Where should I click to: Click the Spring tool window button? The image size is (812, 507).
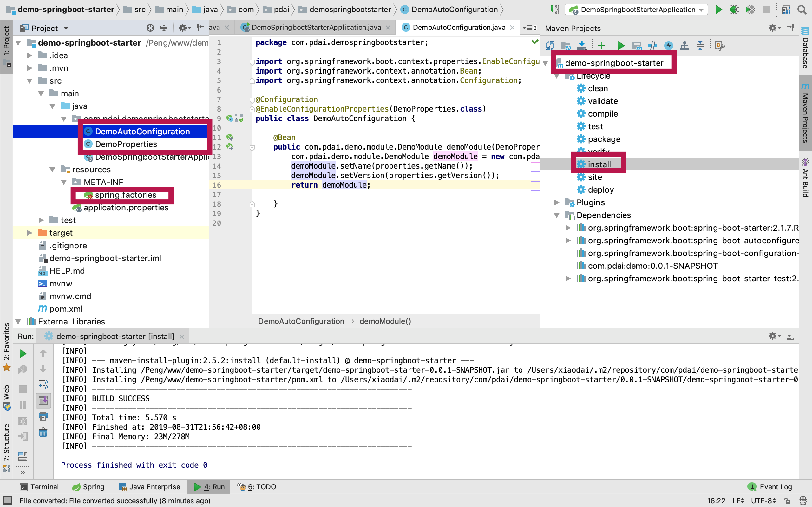coord(88,486)
